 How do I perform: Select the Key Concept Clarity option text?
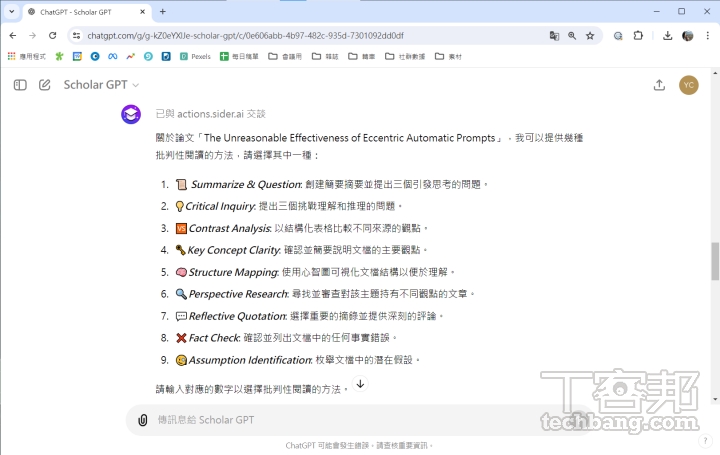(x=234, y=250)
